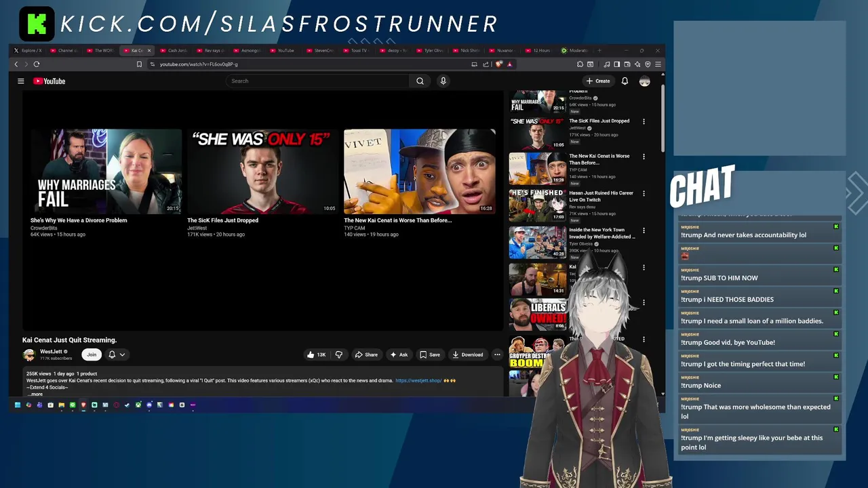Open the browser extensions puzzle icon

[580, 64]
